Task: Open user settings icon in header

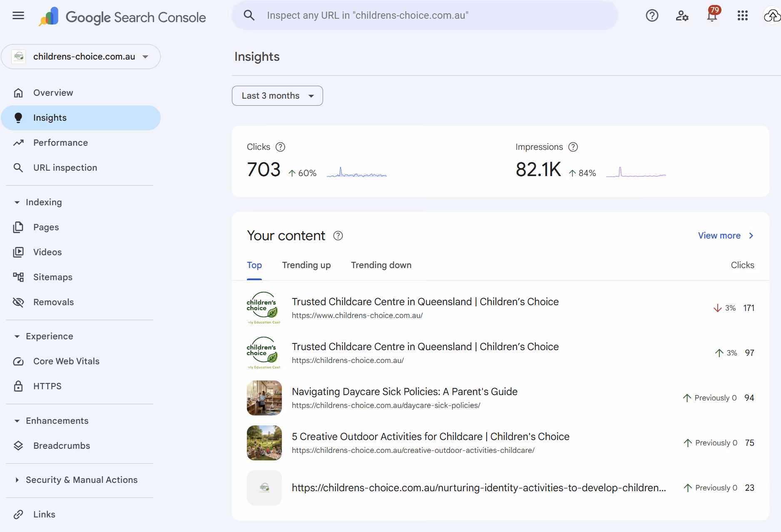Action: click(x=682, y=16)
